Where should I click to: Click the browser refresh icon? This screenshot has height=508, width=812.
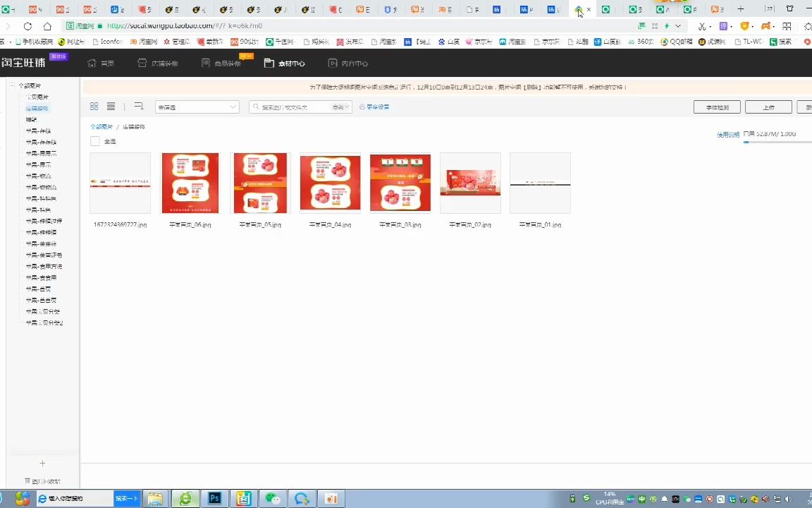27,25
